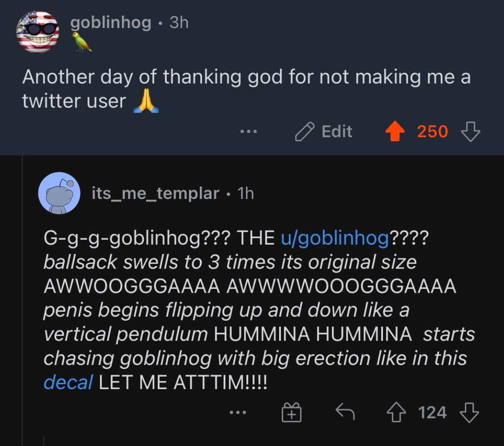Open goblinhog's flag smiley avatar
The image size is (504, 446).
pos(37,32)
